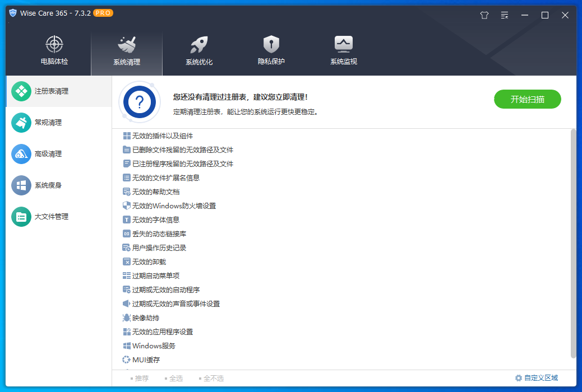Select the 系统清理 cleaning icon
Viewport: 582px width, 392px height.
(x=126, y=49)
